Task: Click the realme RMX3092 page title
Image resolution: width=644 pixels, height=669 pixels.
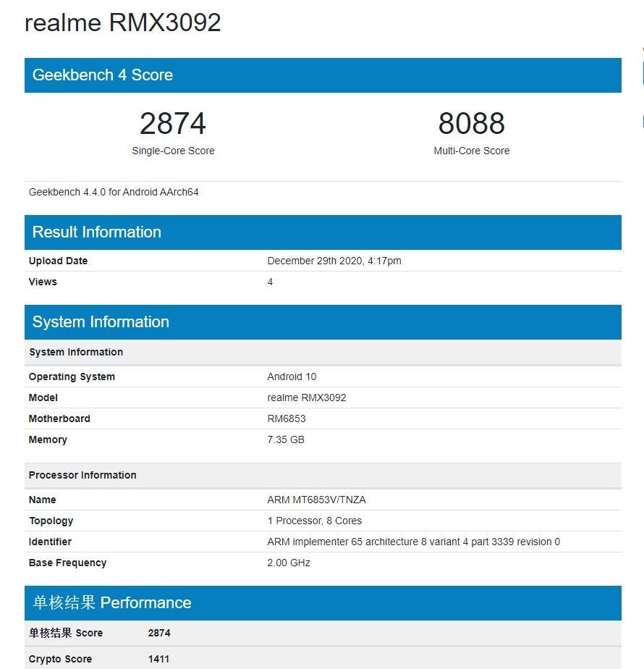Action: click(123, 22)
